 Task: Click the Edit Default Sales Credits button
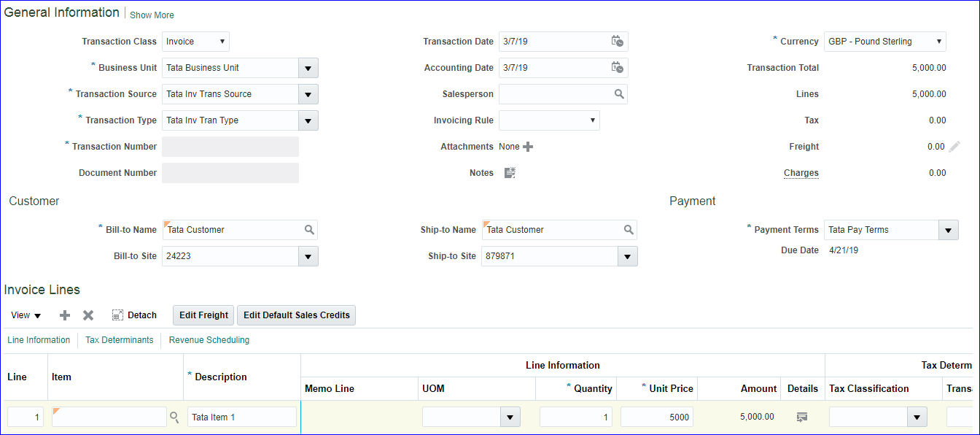pyautogui.click(x=296, y=315)
